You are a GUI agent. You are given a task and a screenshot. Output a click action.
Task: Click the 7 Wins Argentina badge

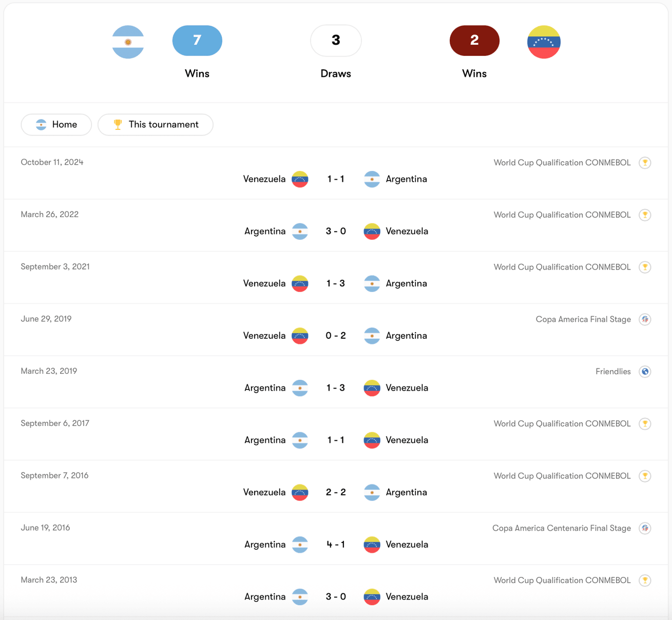click(197, 41)
